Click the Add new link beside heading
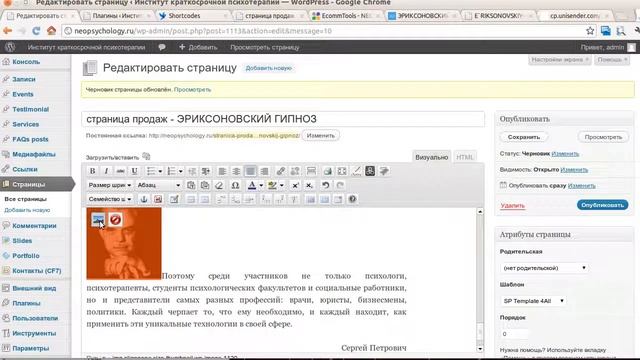Screen dimensions: 640x360 (x=269, y=68)
